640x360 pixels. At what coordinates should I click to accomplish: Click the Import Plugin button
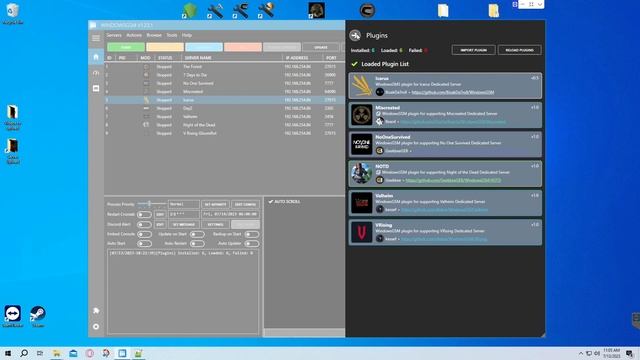[473, 50]
